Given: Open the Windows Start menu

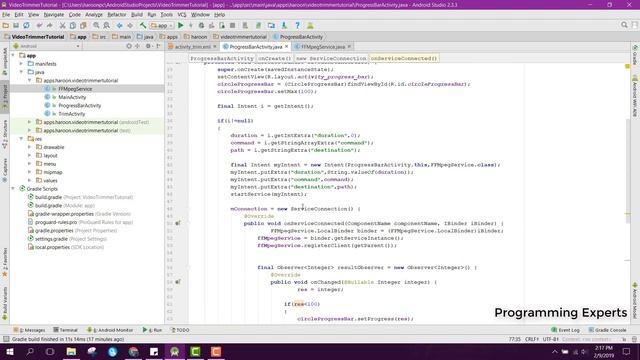Looking at the screenshot, I should tap(9, 351).
